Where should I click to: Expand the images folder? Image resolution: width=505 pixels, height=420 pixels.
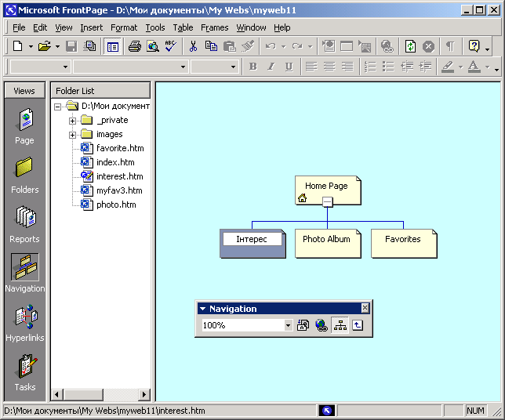coord(72,136)
